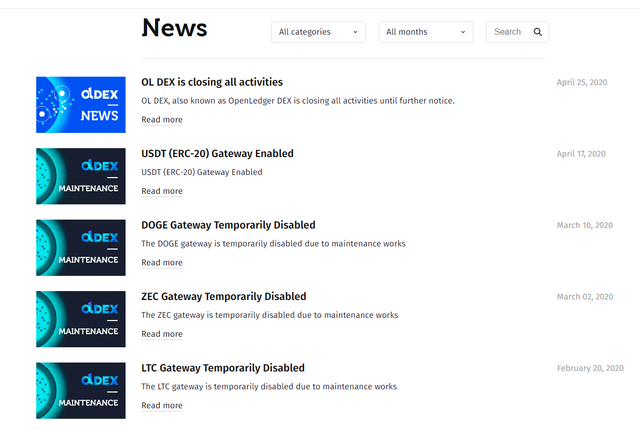Viewport: 640px width, 430px height.
Task: Click Read more under USDT gateway article
Action: (x=162, y=191)
